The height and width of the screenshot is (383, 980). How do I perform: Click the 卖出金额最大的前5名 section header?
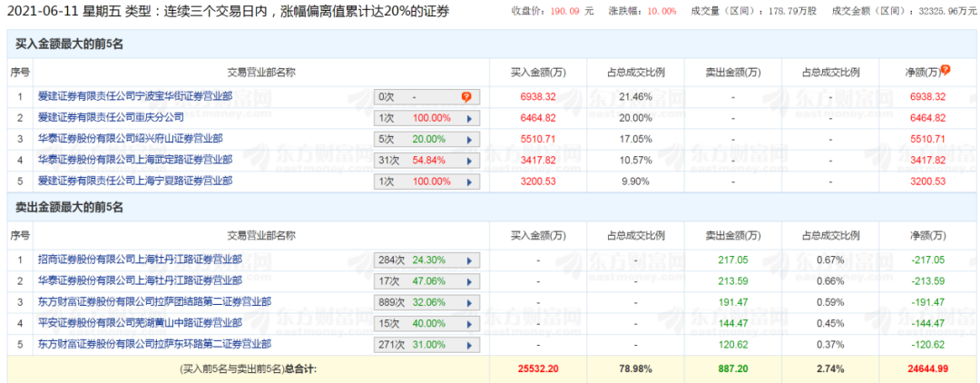click(69, 208)
